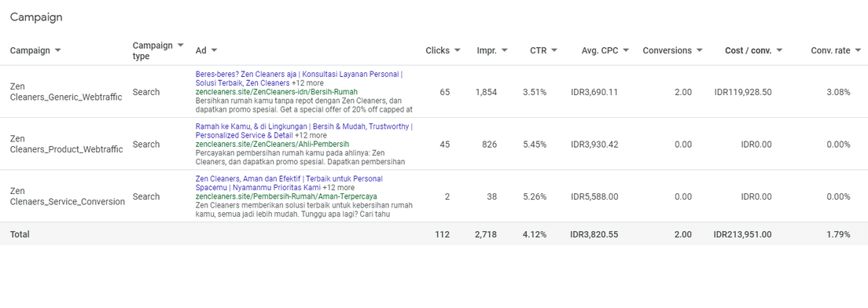Click the 'Percayakan pembersihan rumah kamu' ad description
868x308 pixels.
click(x=300, y=157)
